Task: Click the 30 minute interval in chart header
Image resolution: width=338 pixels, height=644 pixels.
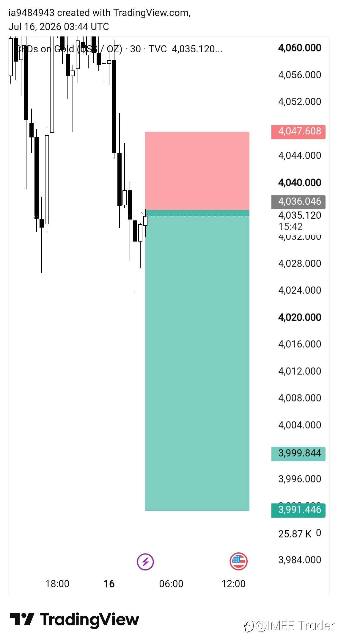Action: click(x=136, y=49)
